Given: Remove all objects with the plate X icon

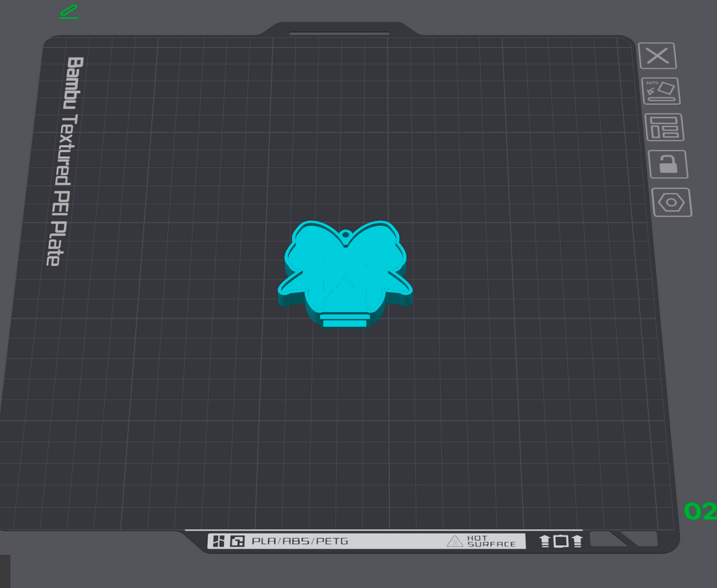Looking at the screenshot, I should point(657,56).
